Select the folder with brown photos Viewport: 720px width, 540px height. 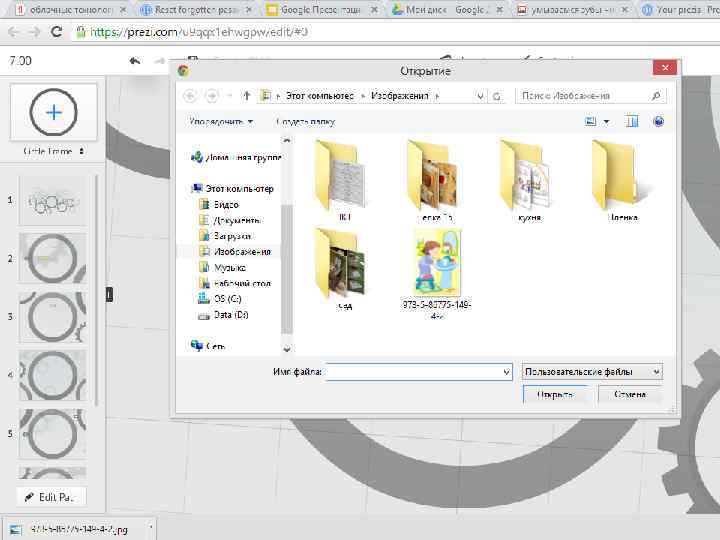(435, 181)
